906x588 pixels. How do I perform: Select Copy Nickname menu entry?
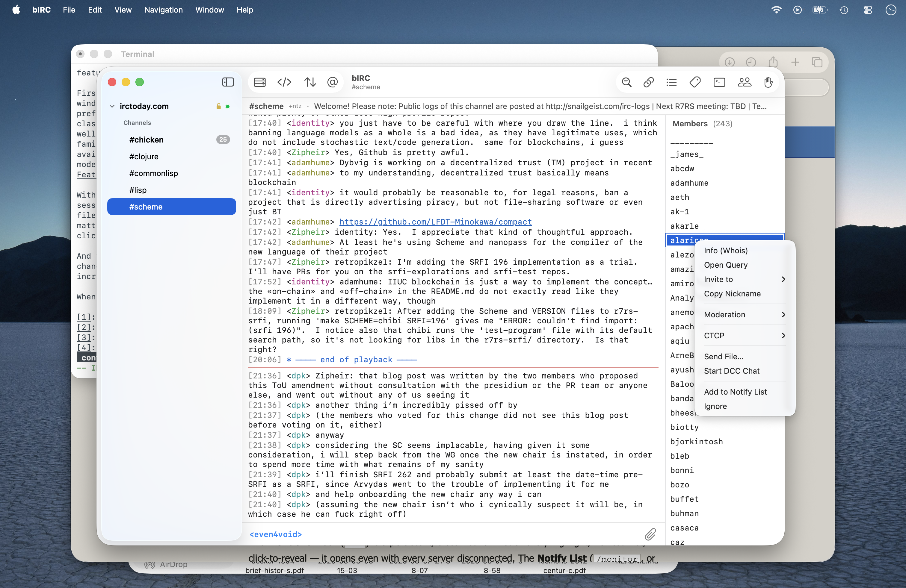point(745,294)
